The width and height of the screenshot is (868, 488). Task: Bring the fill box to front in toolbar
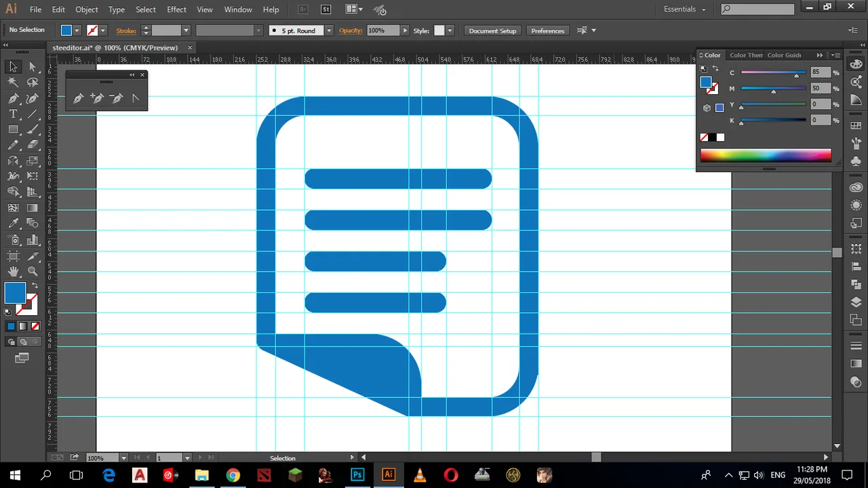coord(14,293)
